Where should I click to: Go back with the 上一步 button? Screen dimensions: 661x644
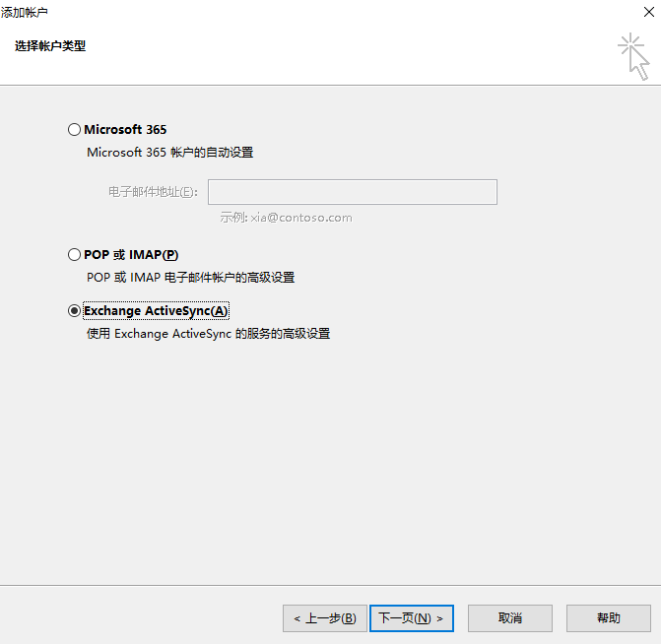[x=325, y=618]
